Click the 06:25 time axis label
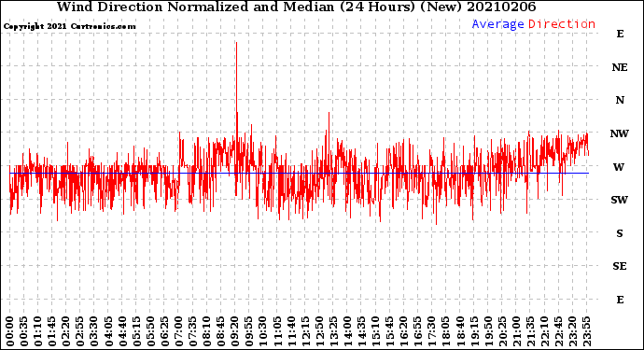 pyautogui.click(x=164, y=331)
